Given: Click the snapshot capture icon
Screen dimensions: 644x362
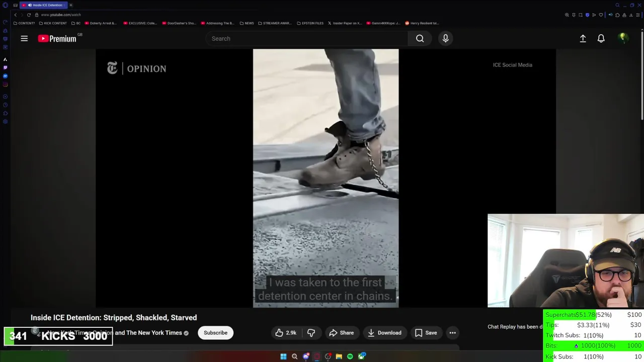Looking at the screenshot, I should coord(580,15).
